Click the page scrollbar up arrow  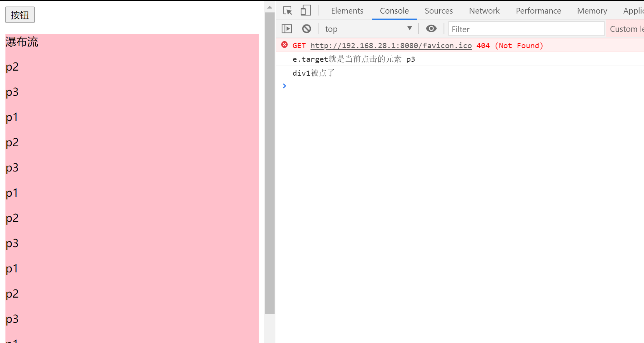click(x=270, y=7)
